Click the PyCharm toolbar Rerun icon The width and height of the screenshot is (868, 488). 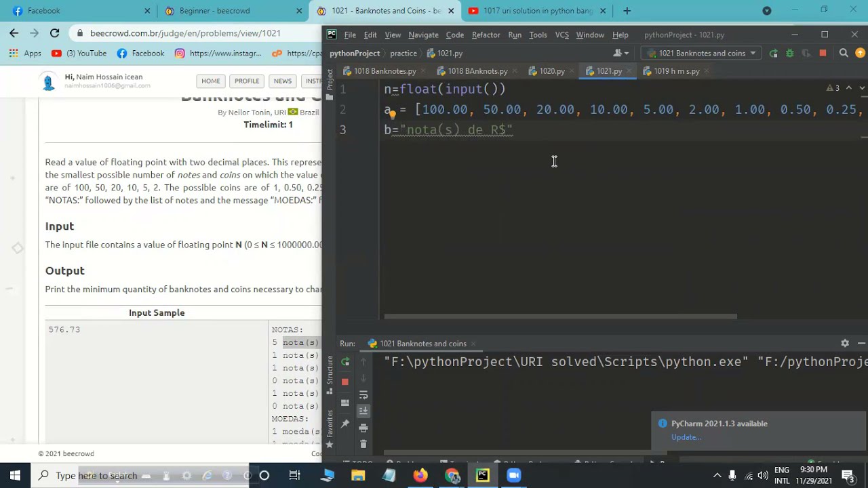(774, 53)
